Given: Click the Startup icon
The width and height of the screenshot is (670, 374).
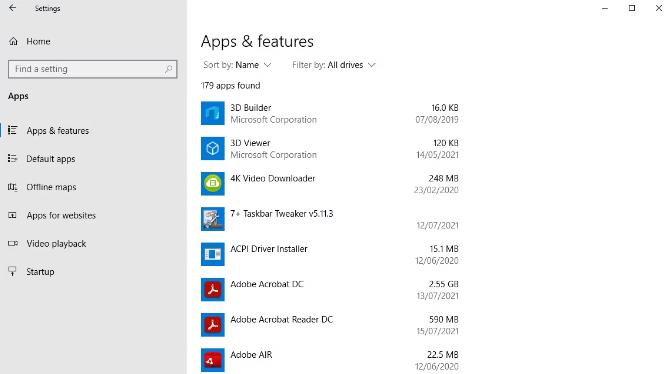Looking at the screenshot, I should click(x=12, y=271).
